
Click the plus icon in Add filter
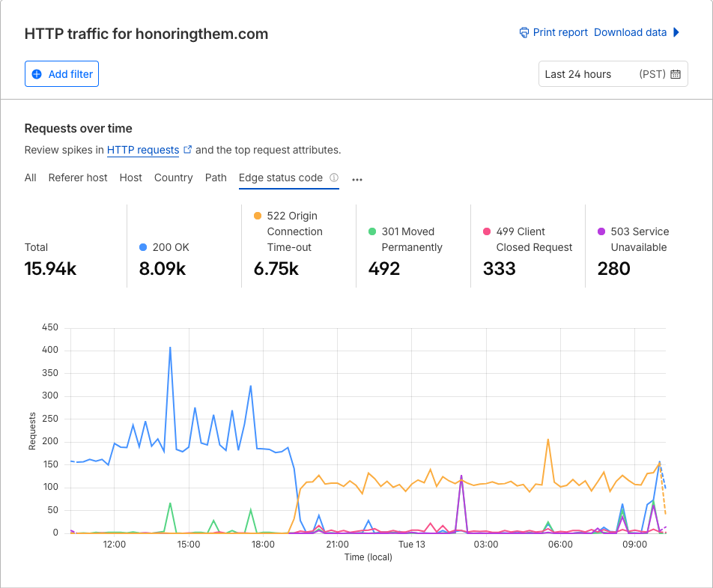tap(37, 74)
